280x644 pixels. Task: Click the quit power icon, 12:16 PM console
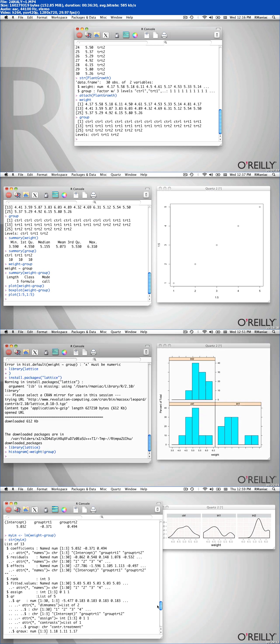pos(217,35)
